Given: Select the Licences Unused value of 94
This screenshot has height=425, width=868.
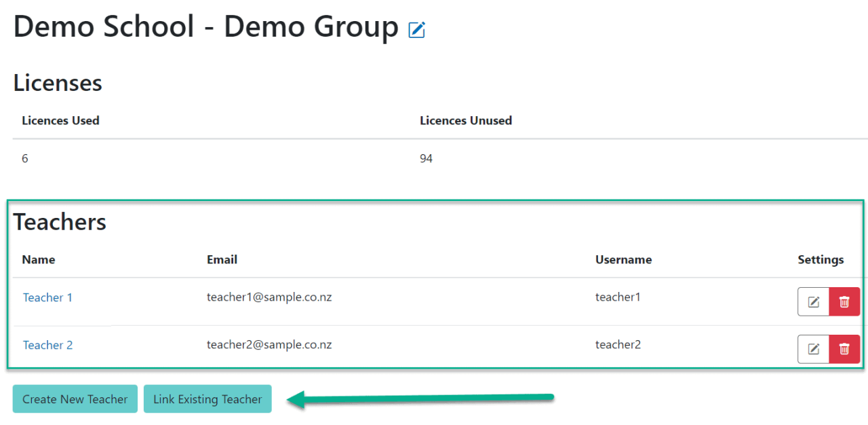Looking at the screenshot, I should [427, 158].
